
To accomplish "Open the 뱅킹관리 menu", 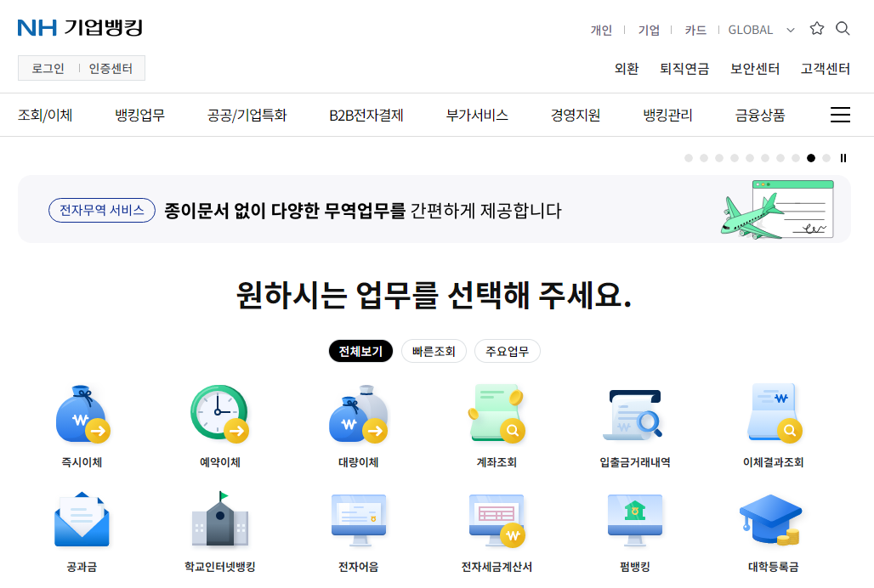I will pos(667,116).
